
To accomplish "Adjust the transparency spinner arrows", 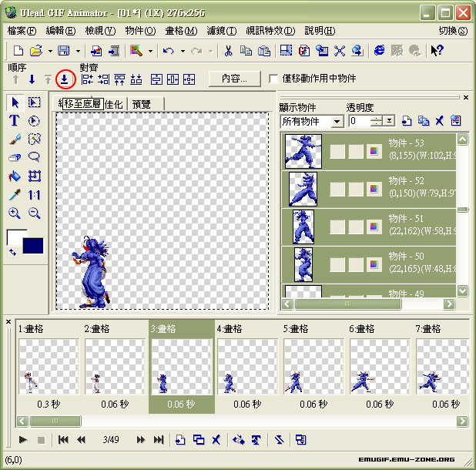I will 377,121.
